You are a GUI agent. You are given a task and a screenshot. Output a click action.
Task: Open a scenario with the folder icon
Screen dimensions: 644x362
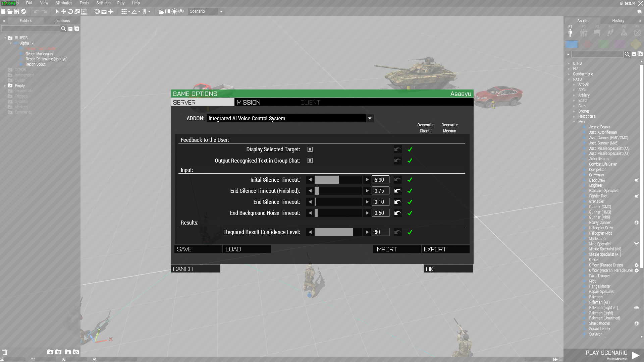(x=10, y=11)
